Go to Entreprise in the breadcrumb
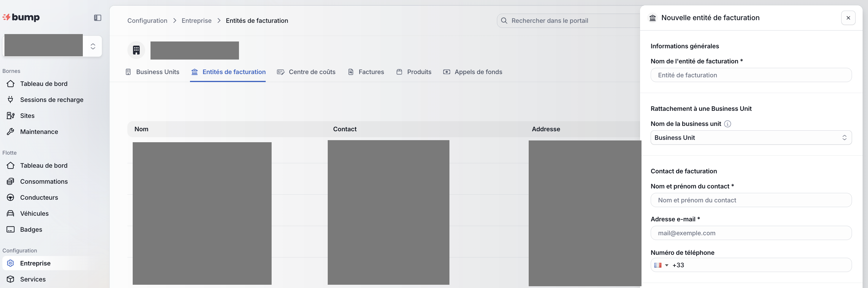Image resolution: width=868 pixels, height=288 pixels. tap(197, 20)
